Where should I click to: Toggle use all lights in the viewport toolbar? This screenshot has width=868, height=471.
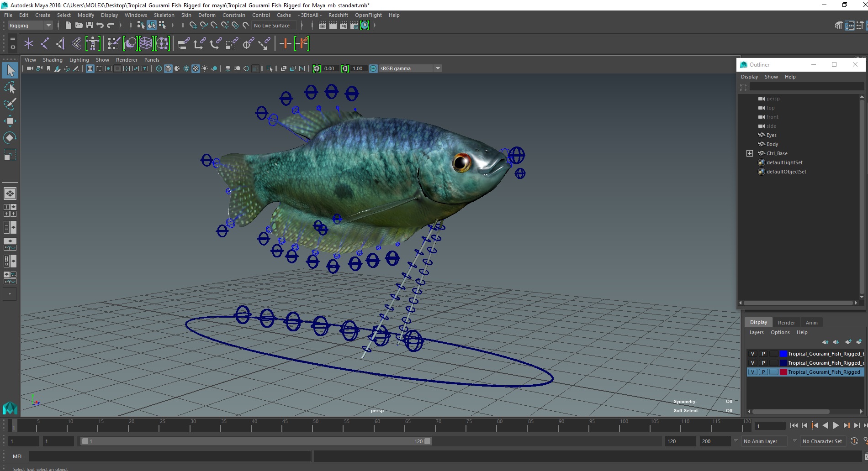coord(205,68)
